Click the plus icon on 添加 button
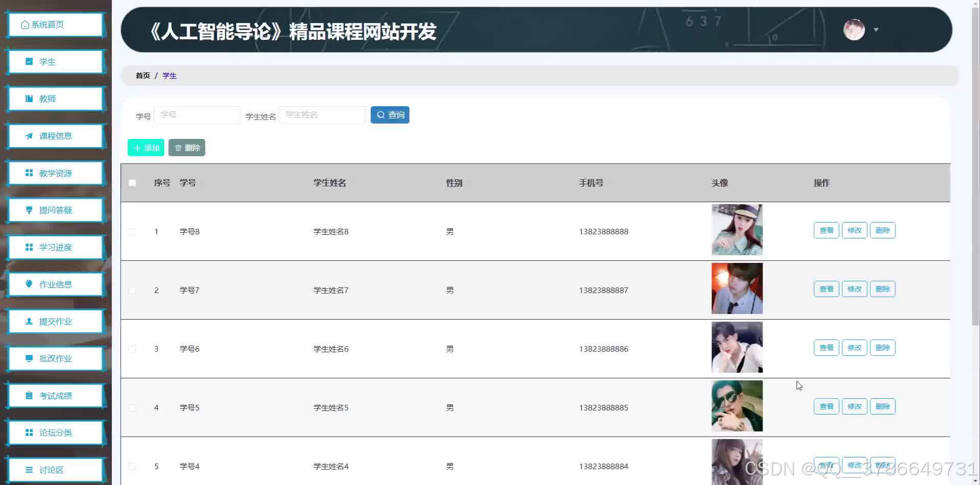980x485 pixels. pos(137,148)
